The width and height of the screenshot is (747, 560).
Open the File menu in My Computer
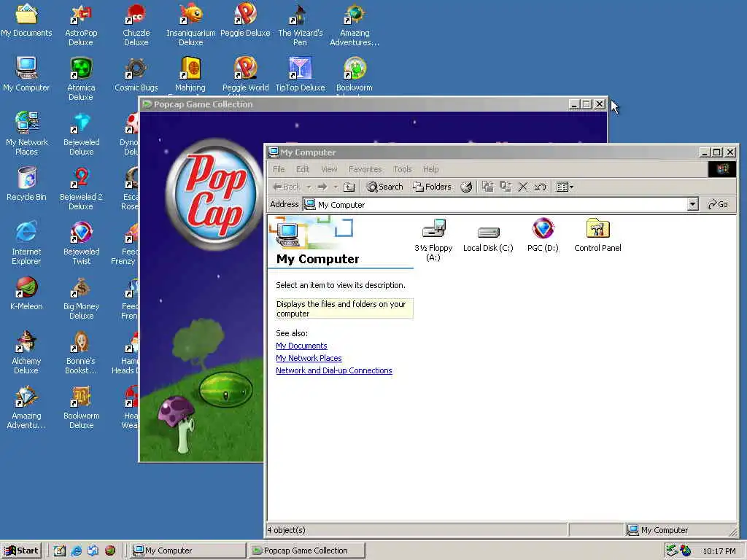point(279,169)
